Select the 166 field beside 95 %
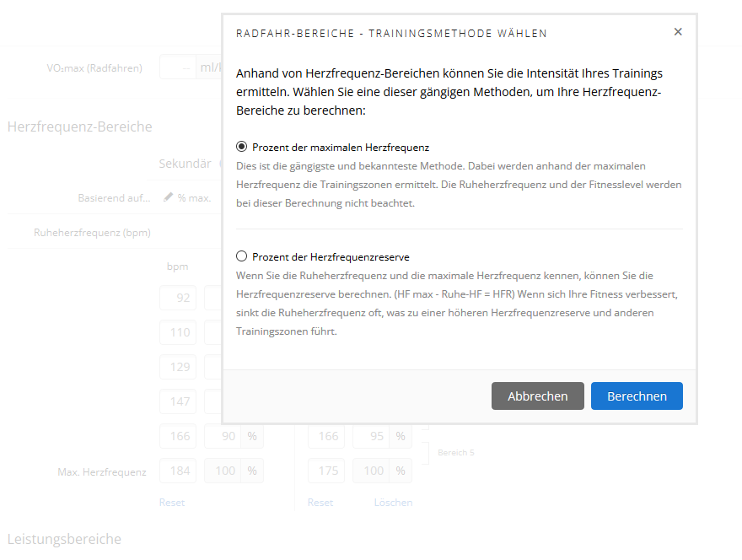742x560 pixels. [326, 436]
